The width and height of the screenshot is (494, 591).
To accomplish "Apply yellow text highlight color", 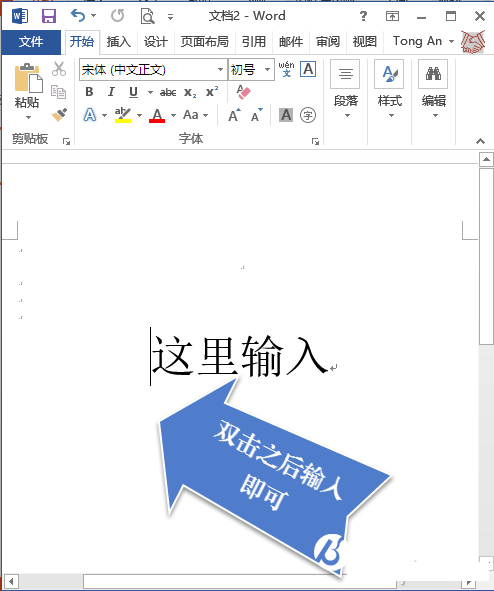I will 123,115.
